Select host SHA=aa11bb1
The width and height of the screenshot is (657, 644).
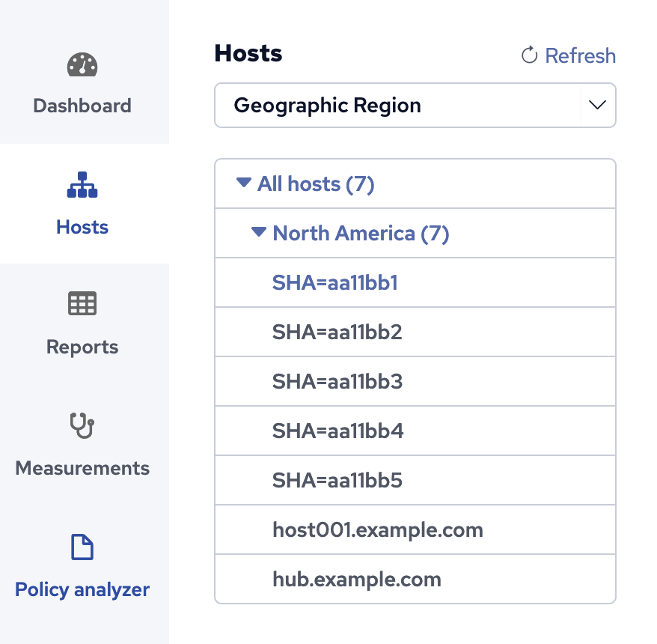pos(335,282)
